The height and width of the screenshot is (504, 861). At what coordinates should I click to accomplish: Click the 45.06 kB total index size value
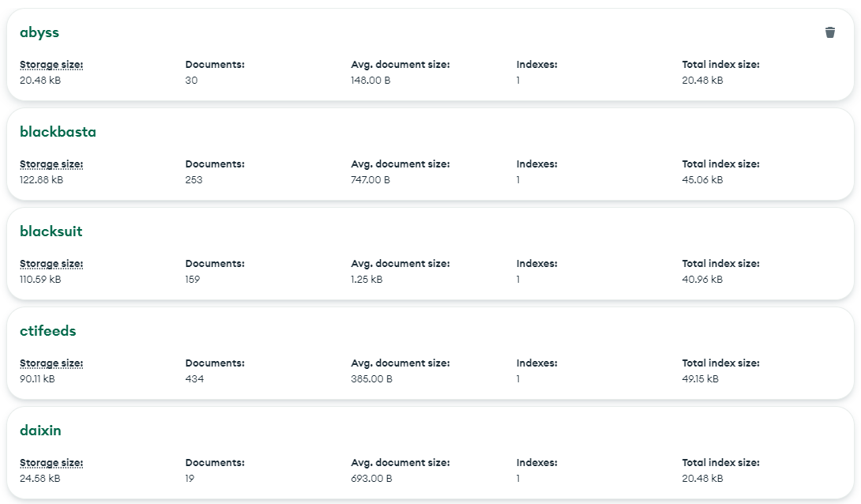(702, 179)
